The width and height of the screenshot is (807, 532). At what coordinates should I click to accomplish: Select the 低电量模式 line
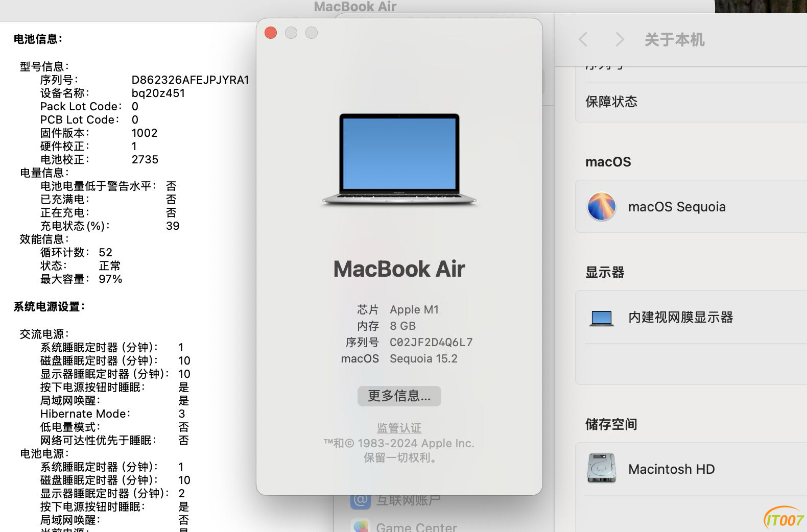point(114,427)
